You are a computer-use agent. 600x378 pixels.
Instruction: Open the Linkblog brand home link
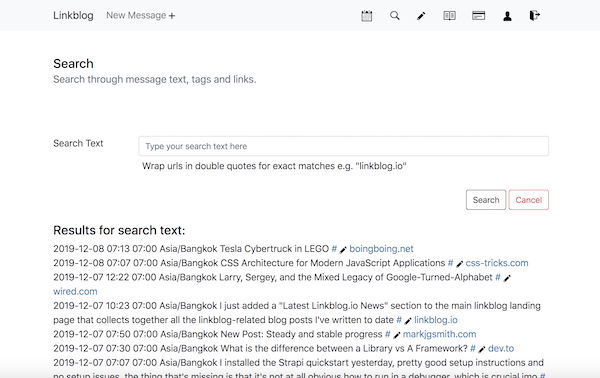[73, 15]
